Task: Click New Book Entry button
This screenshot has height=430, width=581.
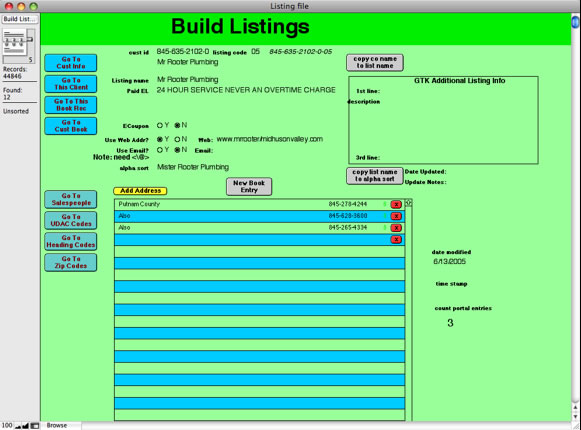Action: coord(249,186)
